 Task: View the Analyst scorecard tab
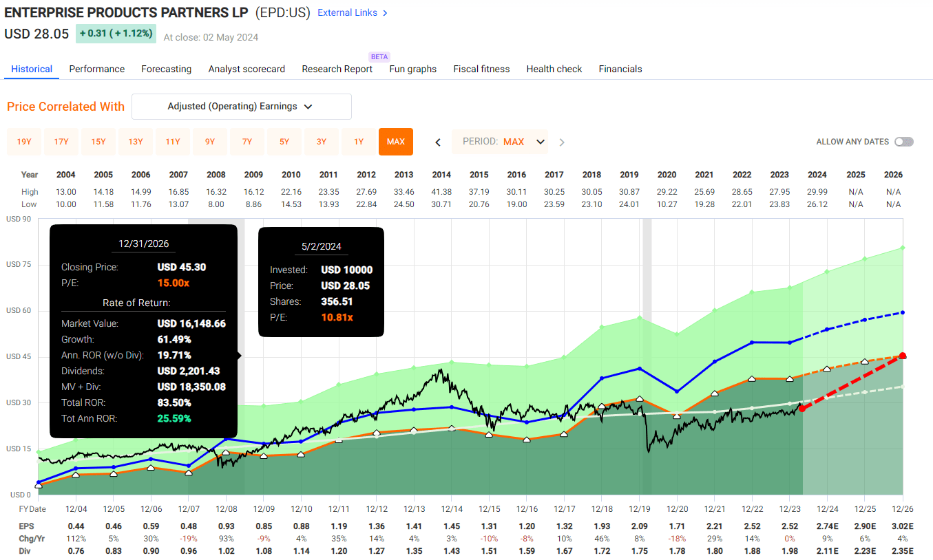coord(247,69)
